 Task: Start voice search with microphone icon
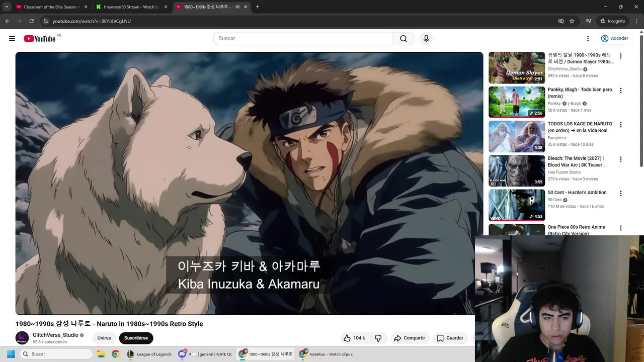(426, 39)
